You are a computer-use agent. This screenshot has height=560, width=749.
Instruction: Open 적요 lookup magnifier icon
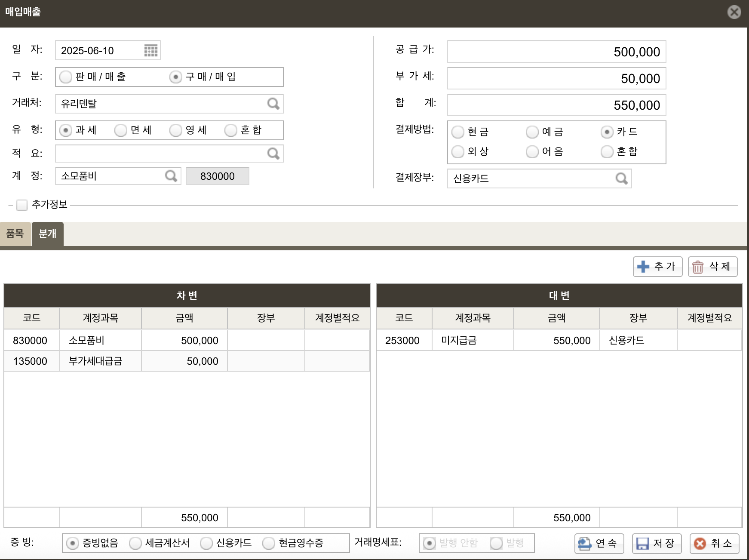pyautogui.click(x=273, y=154)
